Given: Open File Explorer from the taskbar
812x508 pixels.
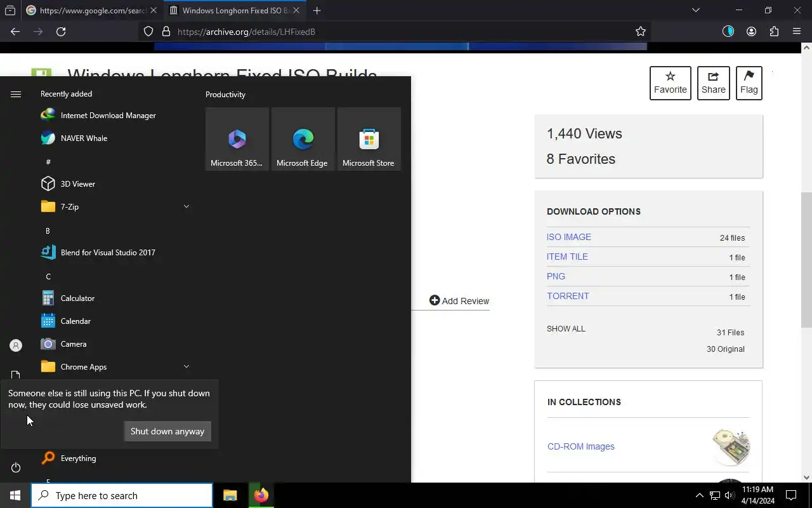Looking at the screenshot, I should coord(230,495).
